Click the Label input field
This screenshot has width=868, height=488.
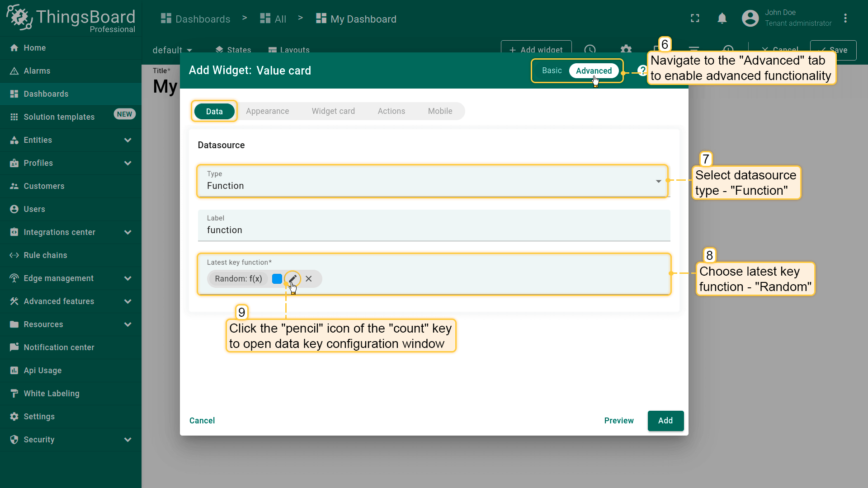pyautogui.click(x=433, y=230)
